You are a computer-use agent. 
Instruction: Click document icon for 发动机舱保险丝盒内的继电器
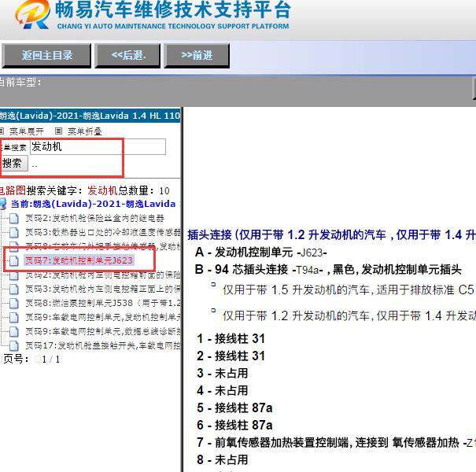tap(13, 218)
